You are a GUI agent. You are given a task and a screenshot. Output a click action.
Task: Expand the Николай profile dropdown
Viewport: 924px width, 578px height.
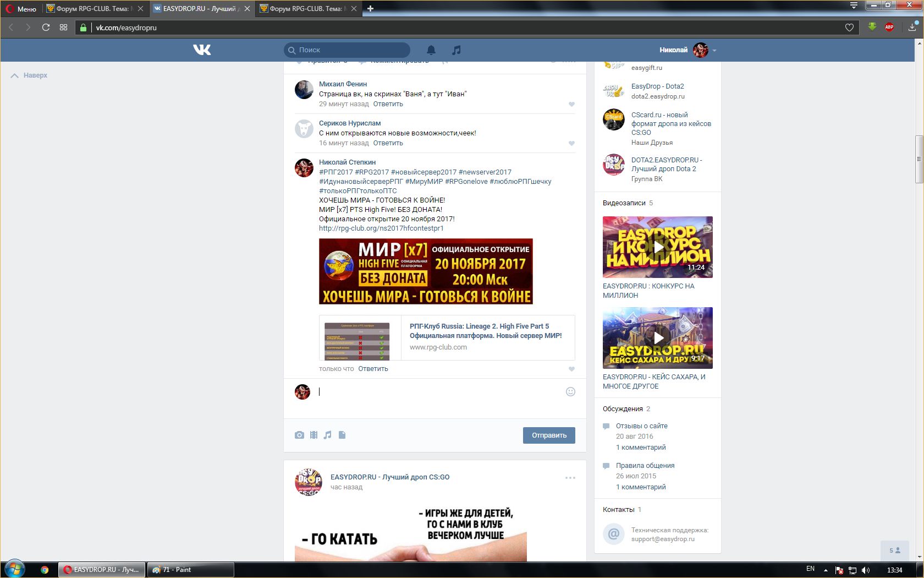tap(714, 50)
